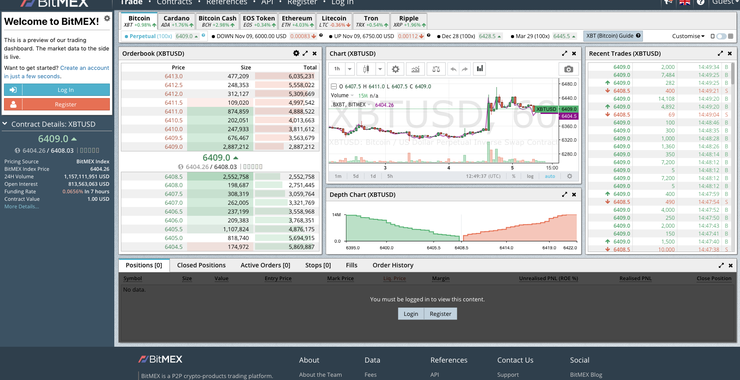Take a chart snapshot with camera icon
Image resolution: width=740 pixels, height=380 pixels.
pos(568,69)
